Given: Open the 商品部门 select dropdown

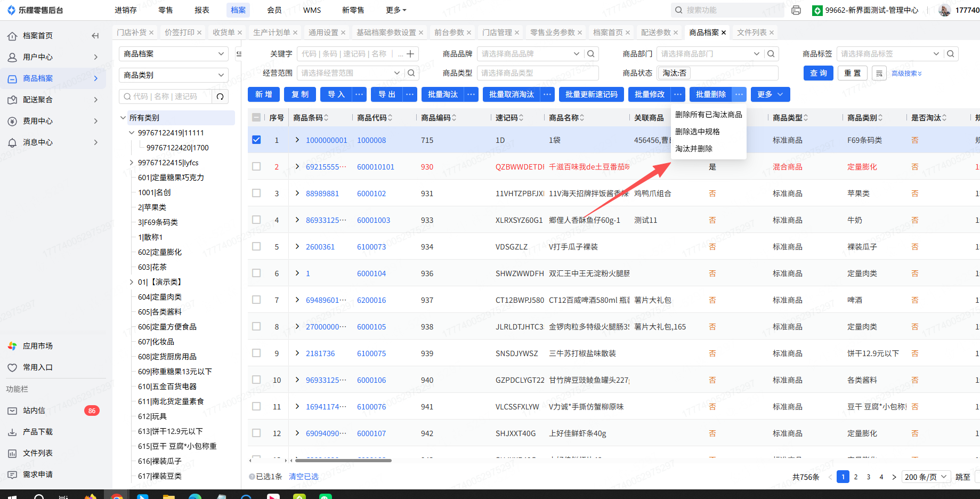Looking at the screenshot, I should point(710,54).
